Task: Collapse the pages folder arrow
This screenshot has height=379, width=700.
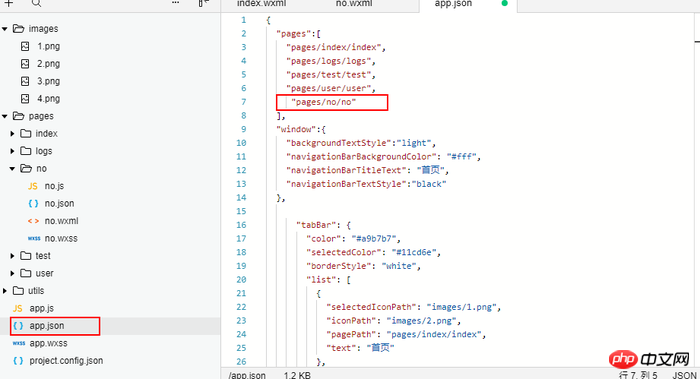Action: click(x=5, y=117)
